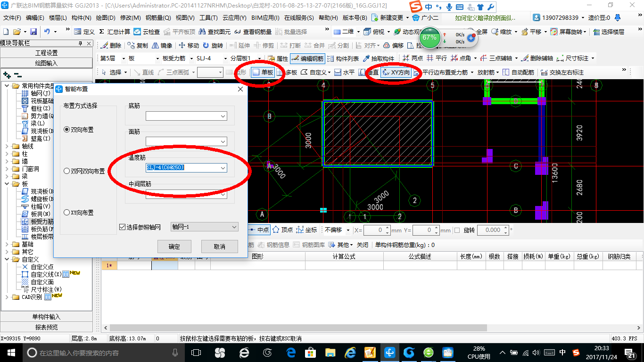Open 视图(V) menu

(185, 18)
